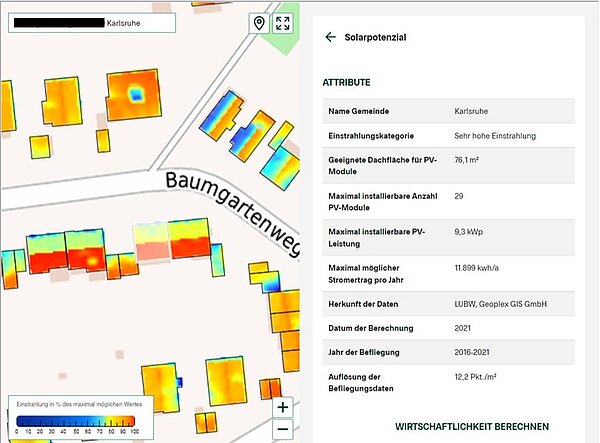Click the address search field with Karlsruhe
This screenshot has height=443, width=600.
(x=92, y=23)
